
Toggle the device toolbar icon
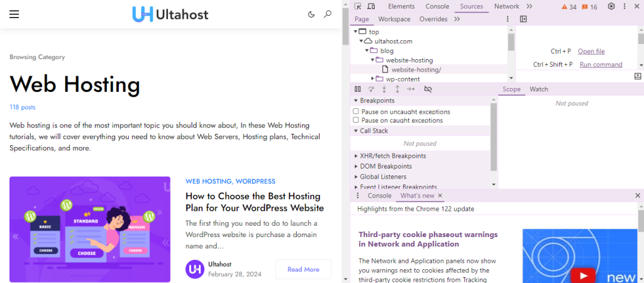pyautogui.click(x=372, y=6)
